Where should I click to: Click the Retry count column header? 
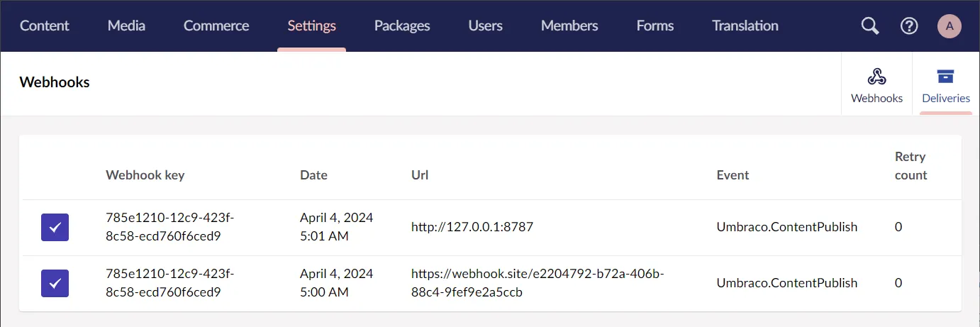coord(911,166)
